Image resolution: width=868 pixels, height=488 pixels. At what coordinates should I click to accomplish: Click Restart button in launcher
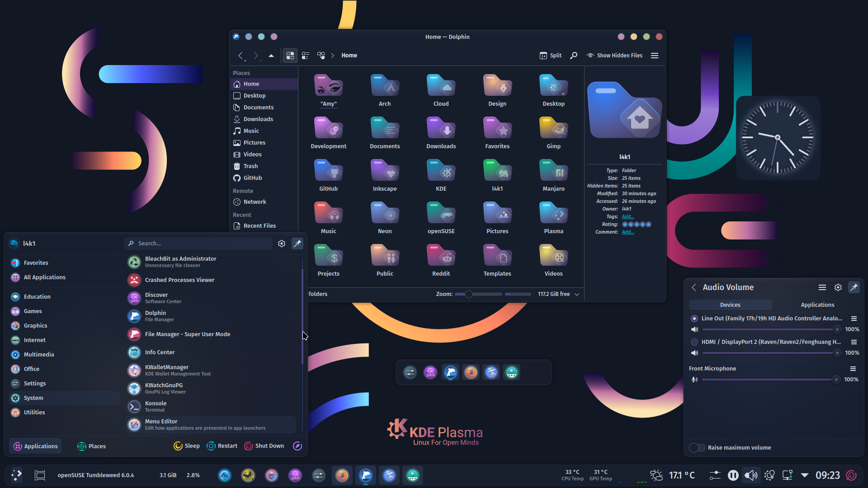[x=222, y=446]
